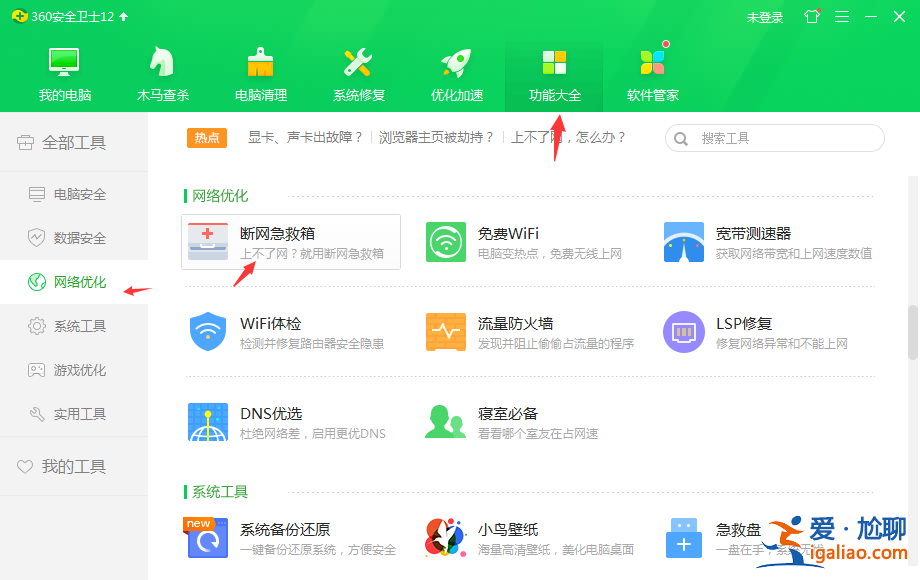
Task: Open the 软件管家 software manager
Action: point(652,72)
